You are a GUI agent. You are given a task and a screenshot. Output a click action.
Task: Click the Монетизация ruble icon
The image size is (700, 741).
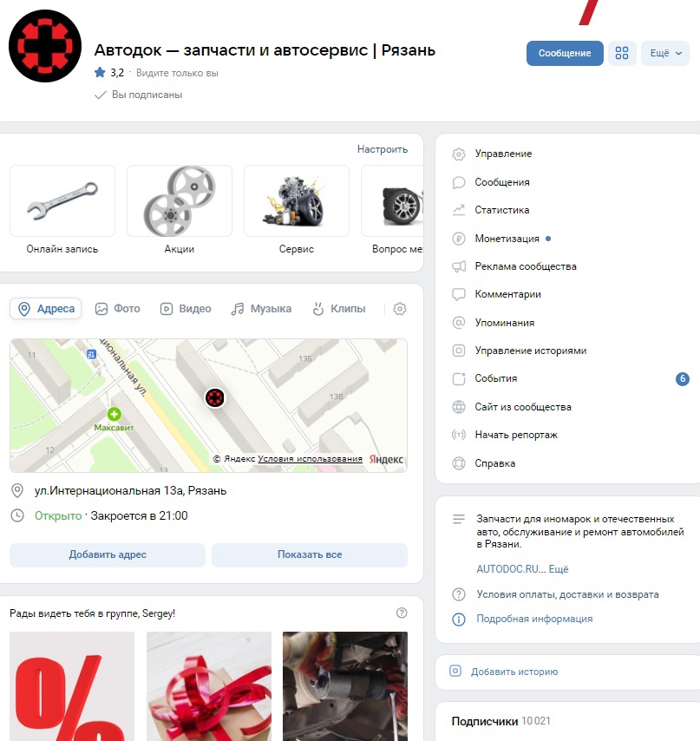459,239
